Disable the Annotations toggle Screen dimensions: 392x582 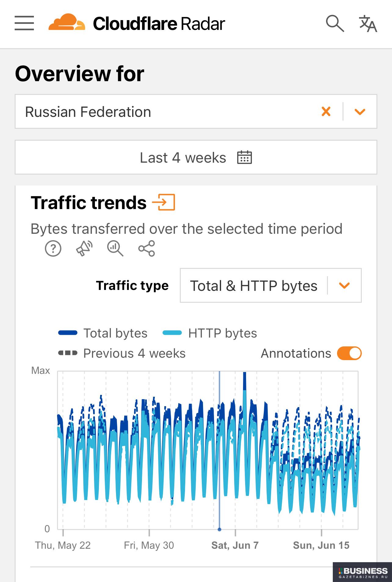click(x=349, y=353)
